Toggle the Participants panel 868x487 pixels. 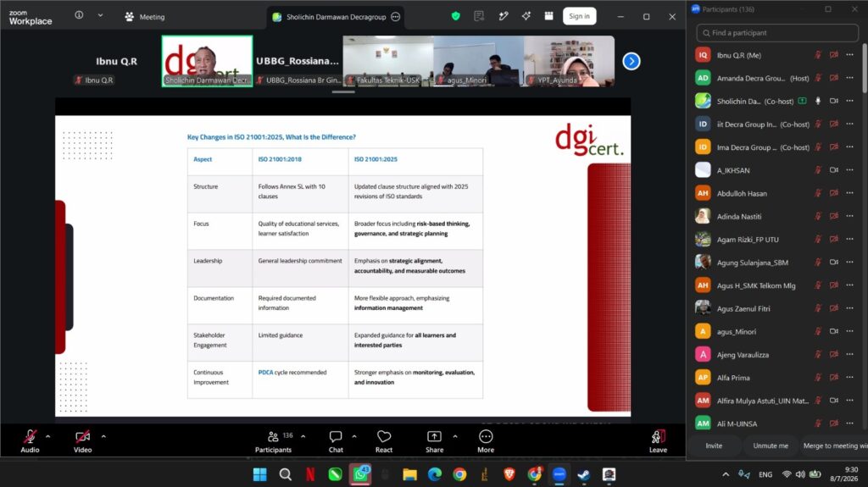pos(274,441)
